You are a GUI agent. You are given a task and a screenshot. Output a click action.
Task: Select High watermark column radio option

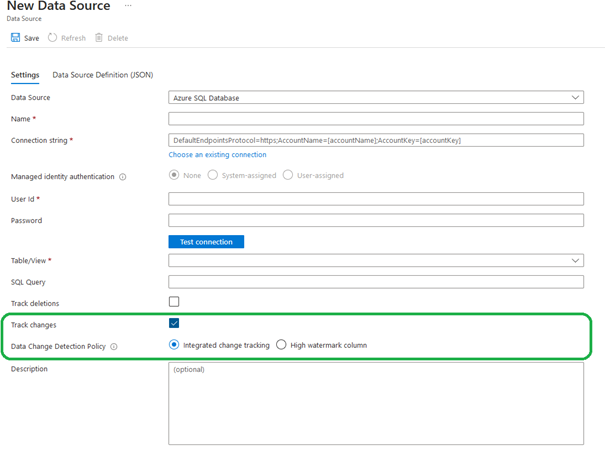(x=281, y=345)
